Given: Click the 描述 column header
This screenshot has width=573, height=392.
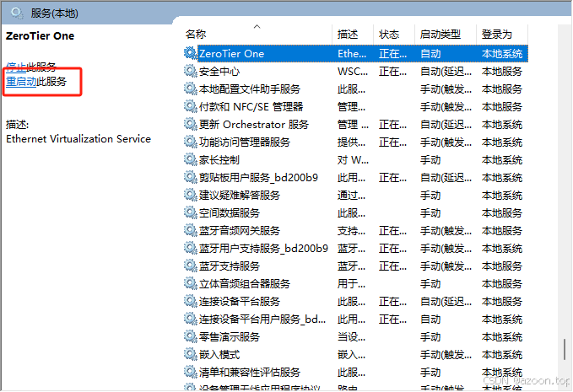Looking at the screenshot, I should click(x=348, y=35).
